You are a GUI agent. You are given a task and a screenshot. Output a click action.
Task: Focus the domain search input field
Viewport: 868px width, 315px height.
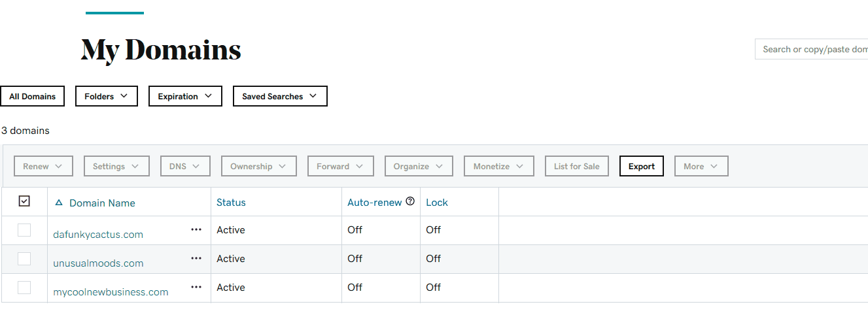pyautogui.click(x=812, y=49)
